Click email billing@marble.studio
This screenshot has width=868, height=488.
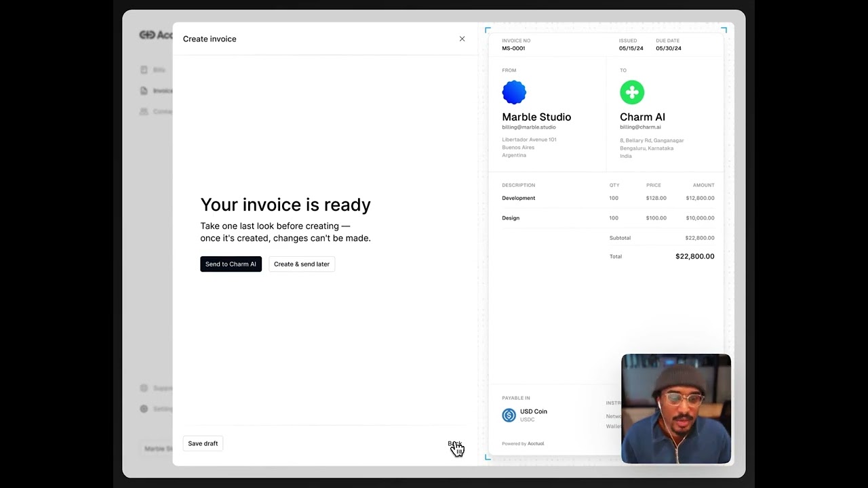(x=529, y=127)
